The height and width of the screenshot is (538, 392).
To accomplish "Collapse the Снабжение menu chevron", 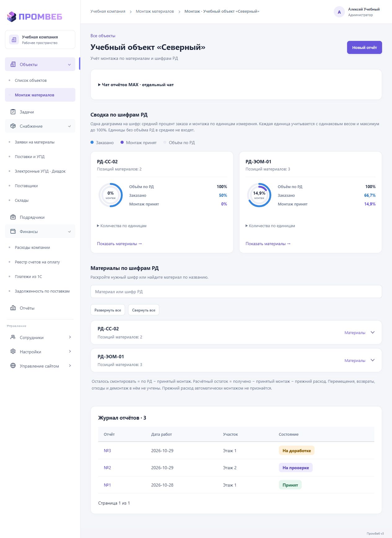I will (x=69, y=126).
